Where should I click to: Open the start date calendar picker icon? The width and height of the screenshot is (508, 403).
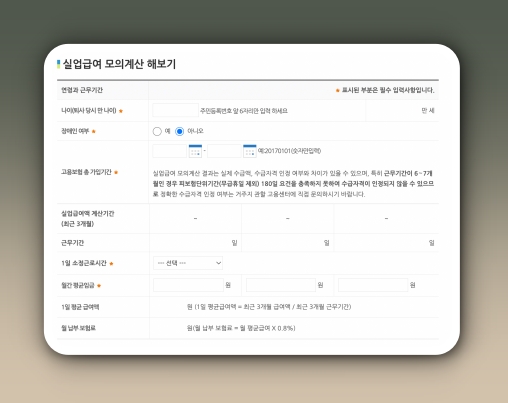195,151
